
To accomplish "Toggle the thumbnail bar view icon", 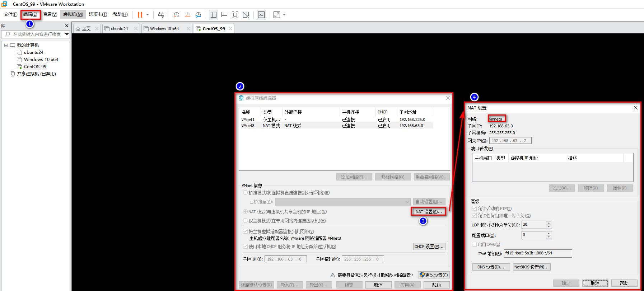I will point(224,15).
